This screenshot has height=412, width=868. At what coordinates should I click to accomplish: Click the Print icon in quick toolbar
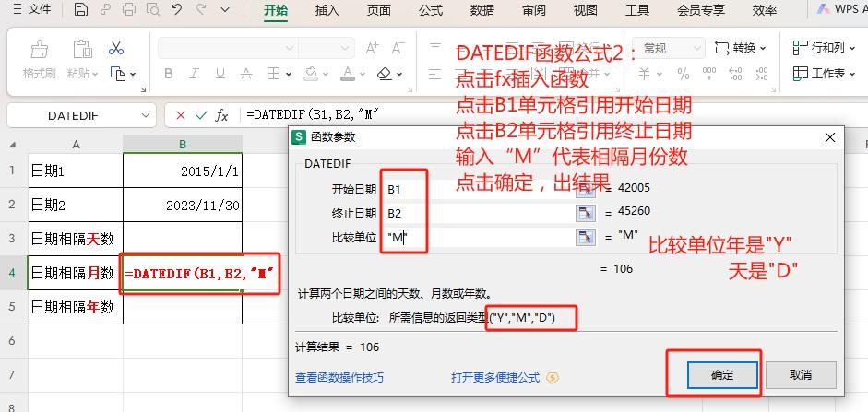[x=129, y=9]
